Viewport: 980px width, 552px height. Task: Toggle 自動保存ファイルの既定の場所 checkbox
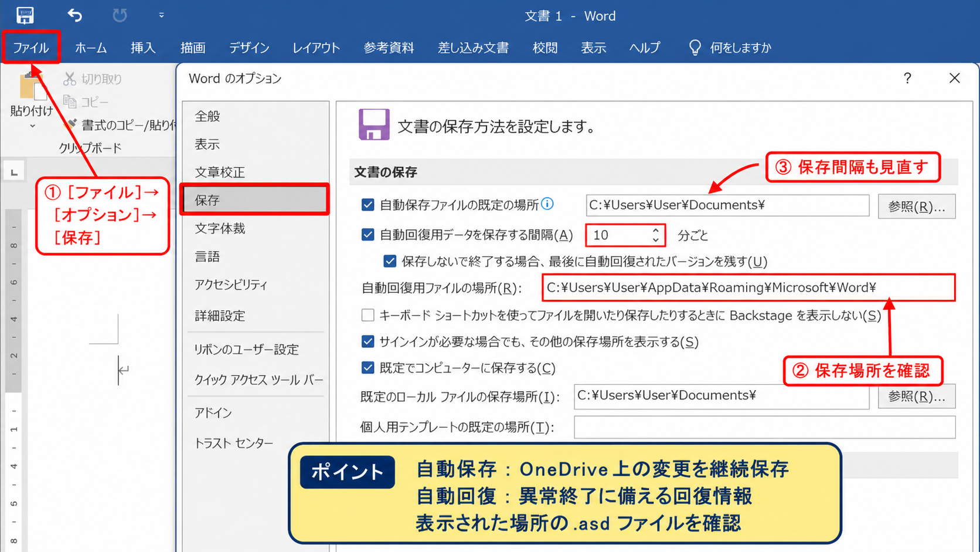pos(367,205)
